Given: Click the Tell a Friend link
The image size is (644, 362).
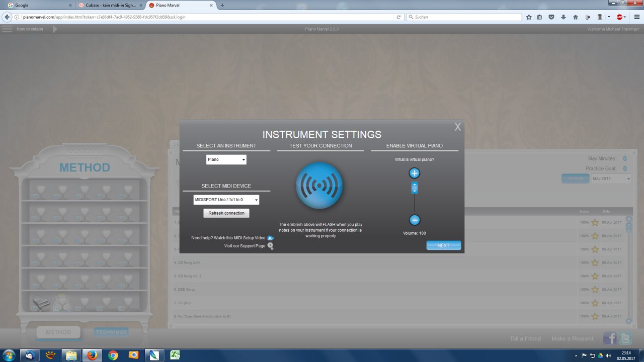Looking at the screenshot, I should point(525,338).
